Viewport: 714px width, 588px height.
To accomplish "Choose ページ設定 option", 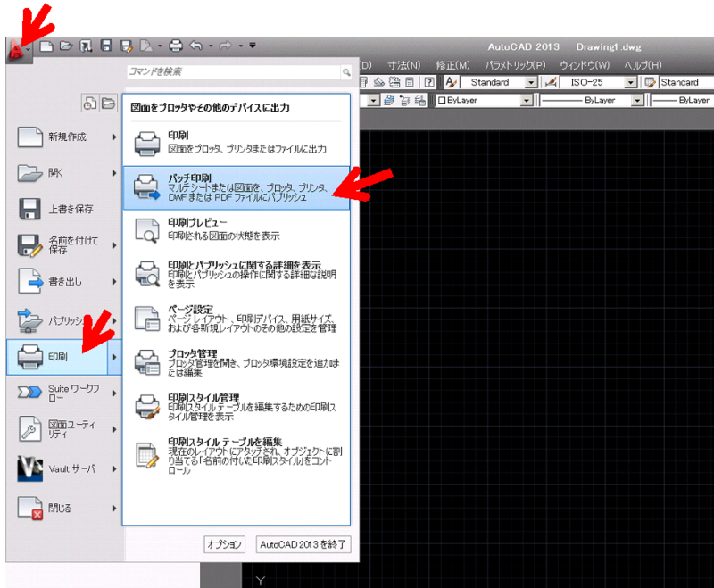I will tap(236, 319).
